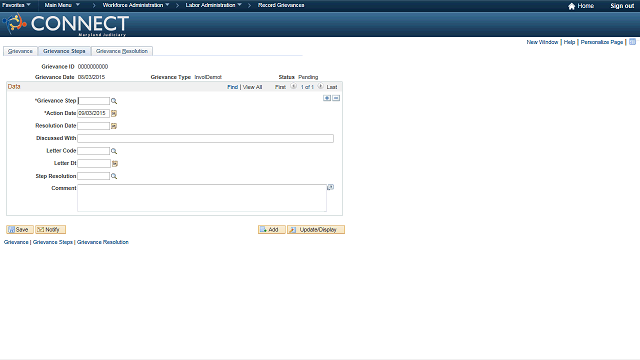The width and height of the screenshot is (640, 360).
Task: Open the Favorites dropdown menu
Action: point(16,5)
